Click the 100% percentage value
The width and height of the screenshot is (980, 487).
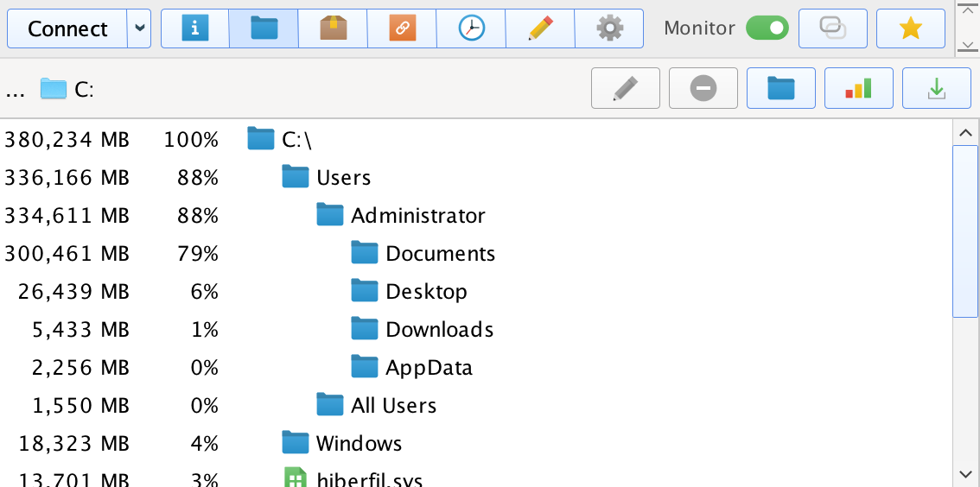(x=191, y=140)
